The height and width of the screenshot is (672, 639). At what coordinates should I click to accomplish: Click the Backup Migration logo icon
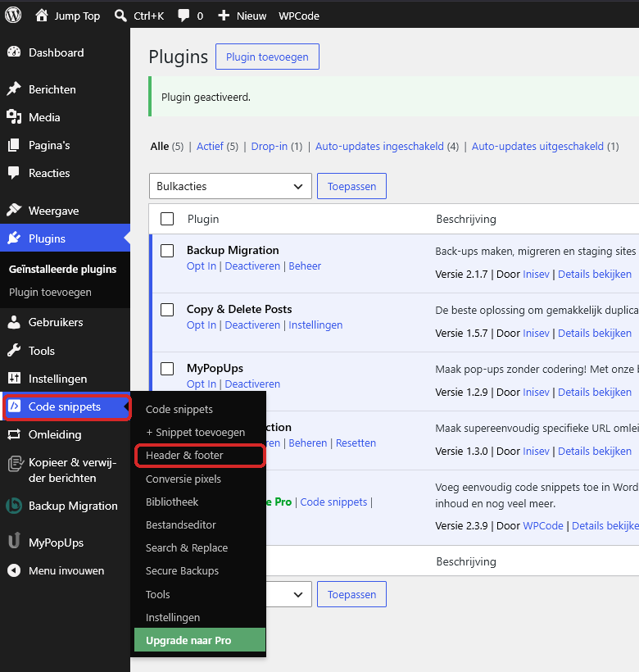14,506
